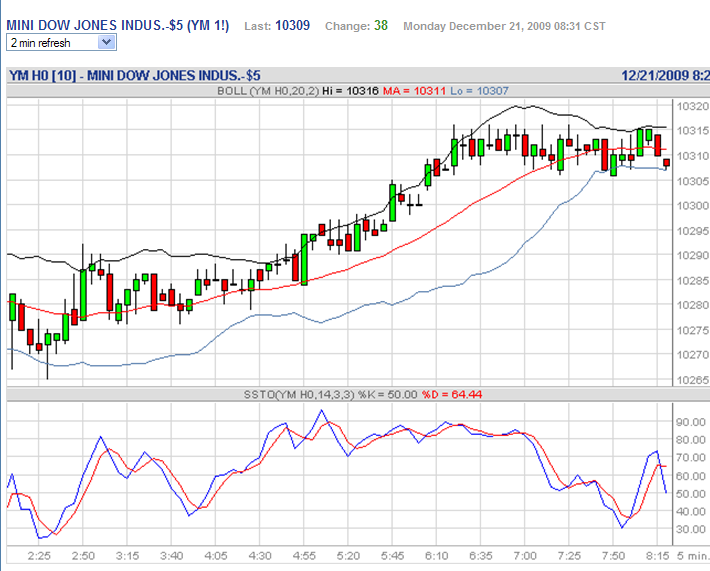This screenshot has width=710, height=571.
Task: Click the 10265 price axis label
Action: point(692,380)
